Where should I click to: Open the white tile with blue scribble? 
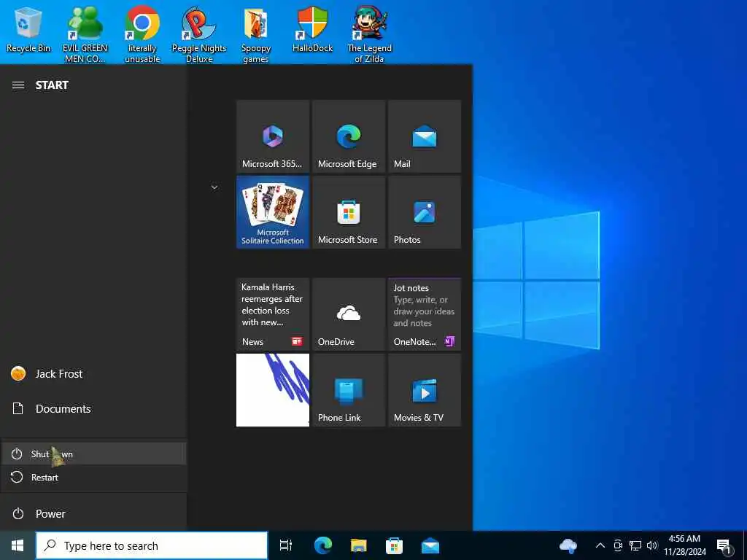(x=273, y=390)
